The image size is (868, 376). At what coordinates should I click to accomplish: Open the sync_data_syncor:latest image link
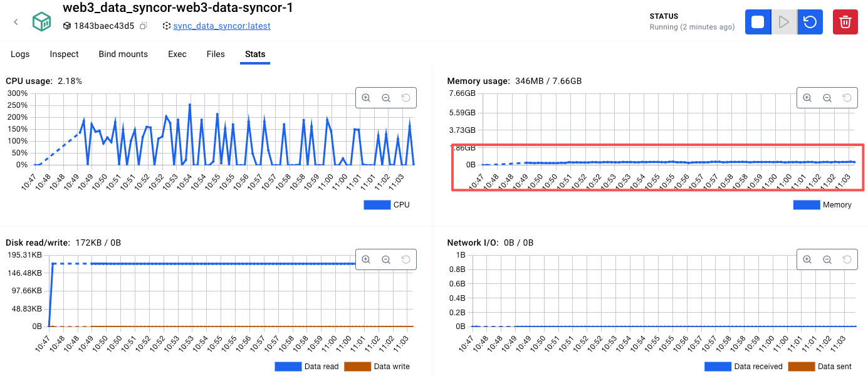pos(222,26)
